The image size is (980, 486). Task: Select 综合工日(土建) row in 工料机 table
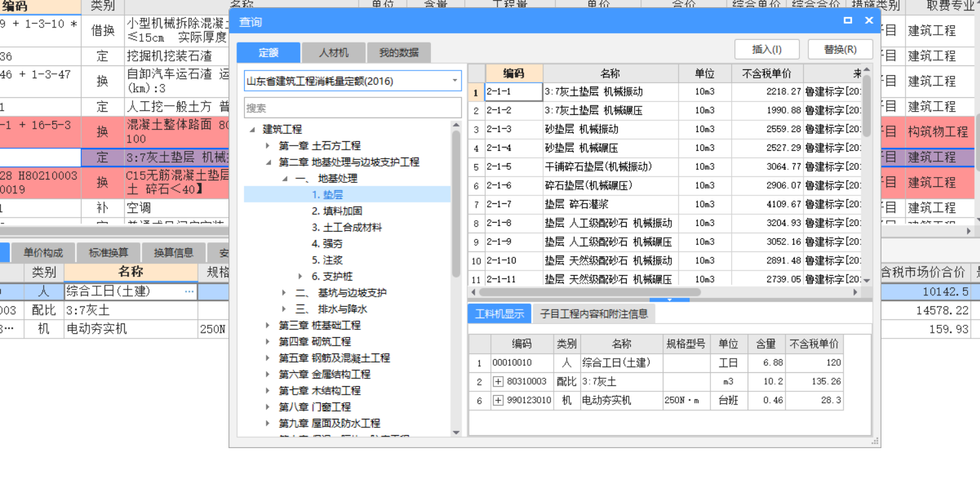[656, 363]
